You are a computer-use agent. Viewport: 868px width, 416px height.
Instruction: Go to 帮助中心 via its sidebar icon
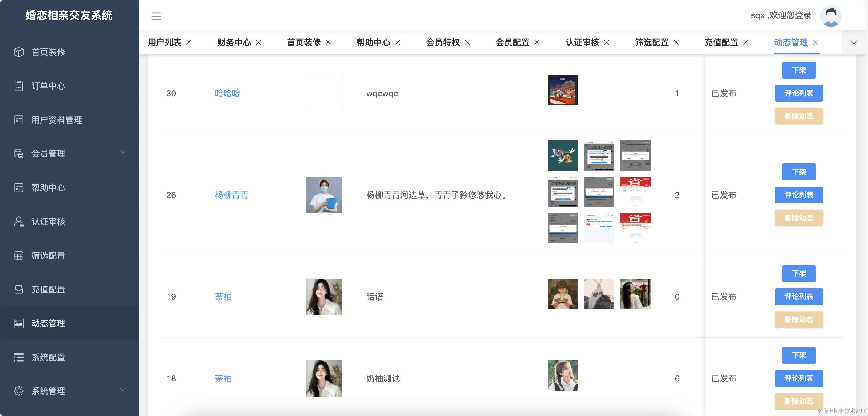(48, 188)
